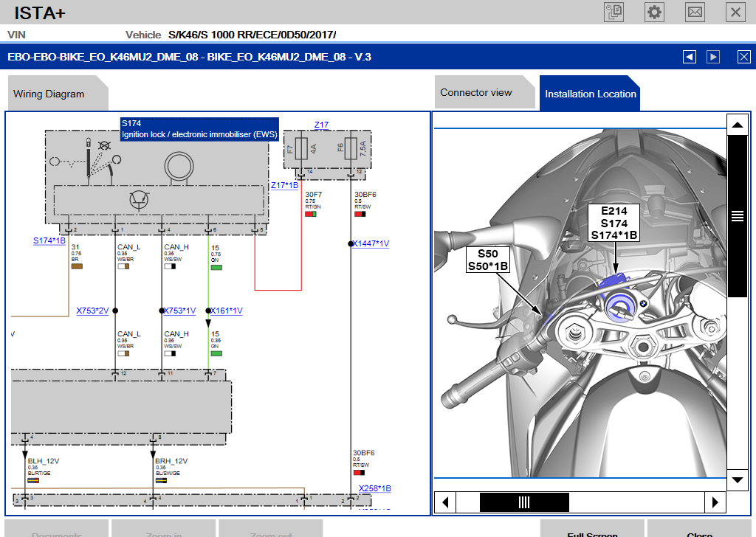The height and width of the screenshot is (537, 756).
Task: Switch to the Connector view tab
Action: click(x=476, y=92)
